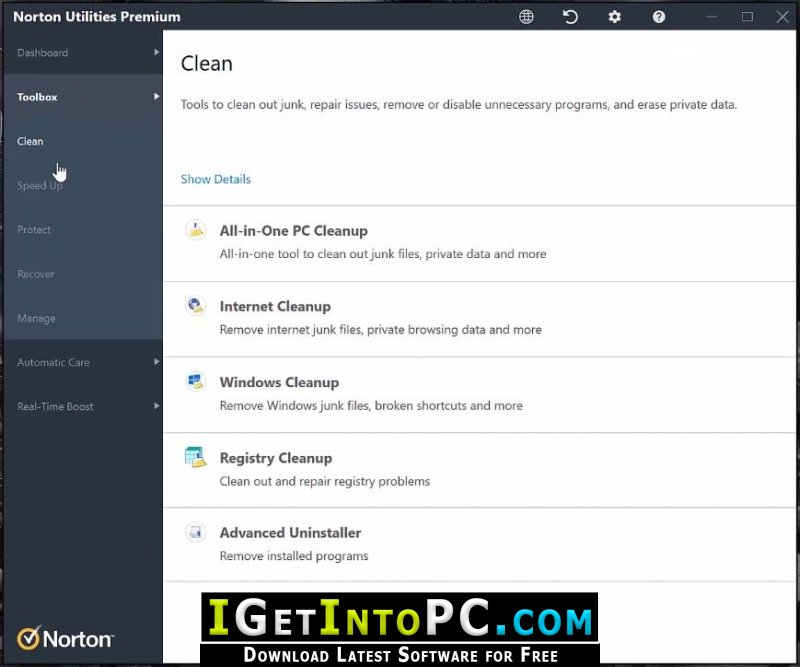Click the globe language icon
Screen dimensions: 800x667
coord(526,17)
